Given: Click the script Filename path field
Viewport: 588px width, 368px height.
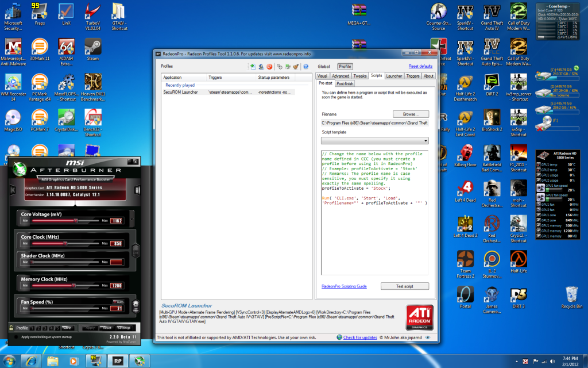Looking at the screenshot, I should tap(374, 123).
